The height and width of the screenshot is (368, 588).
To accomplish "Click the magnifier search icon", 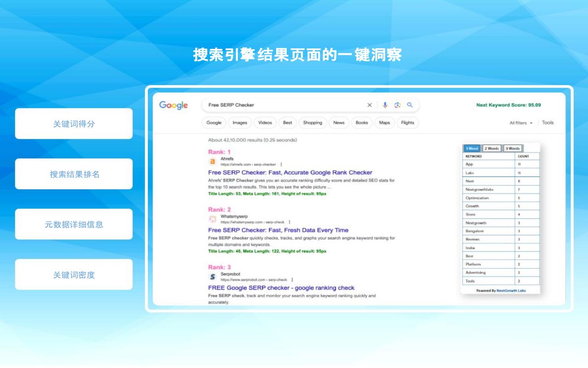I will (x=410, y=105).
